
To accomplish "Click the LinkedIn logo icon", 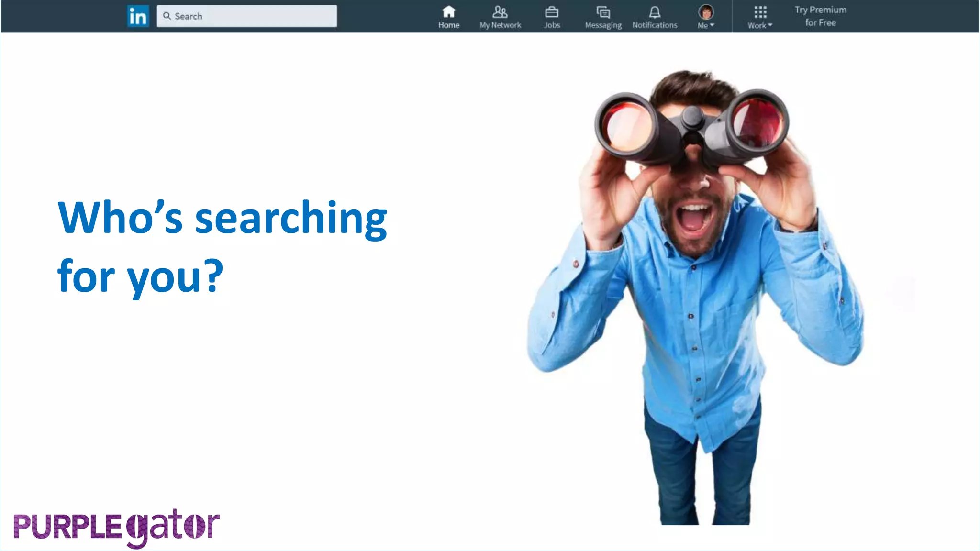I will coord(138,16).
